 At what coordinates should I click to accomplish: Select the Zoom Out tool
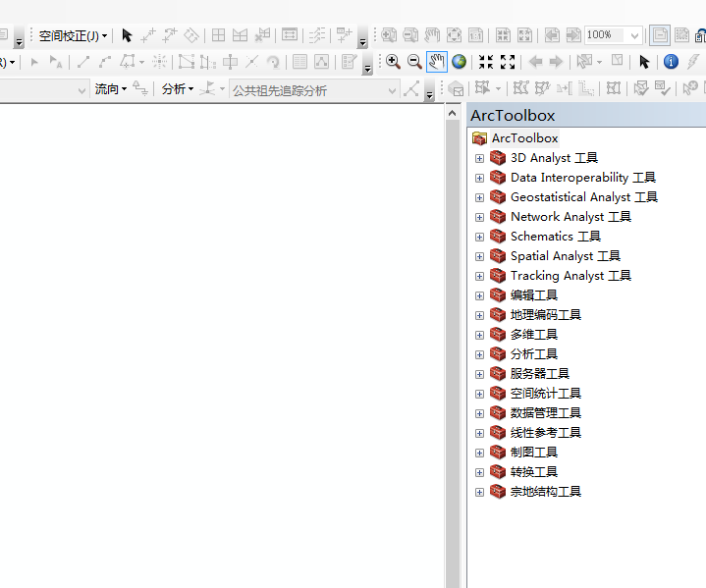click(414, 62)
